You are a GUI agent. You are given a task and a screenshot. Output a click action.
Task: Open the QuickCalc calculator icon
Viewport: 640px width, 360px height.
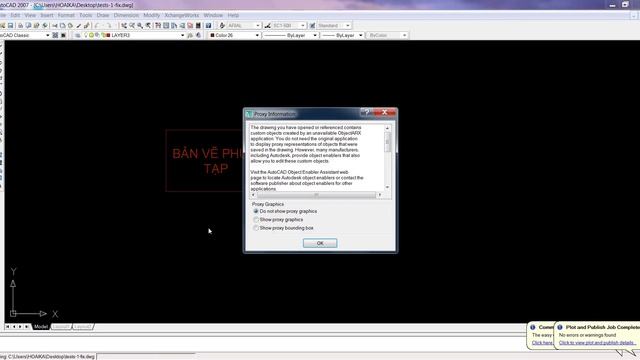(198, 25)
